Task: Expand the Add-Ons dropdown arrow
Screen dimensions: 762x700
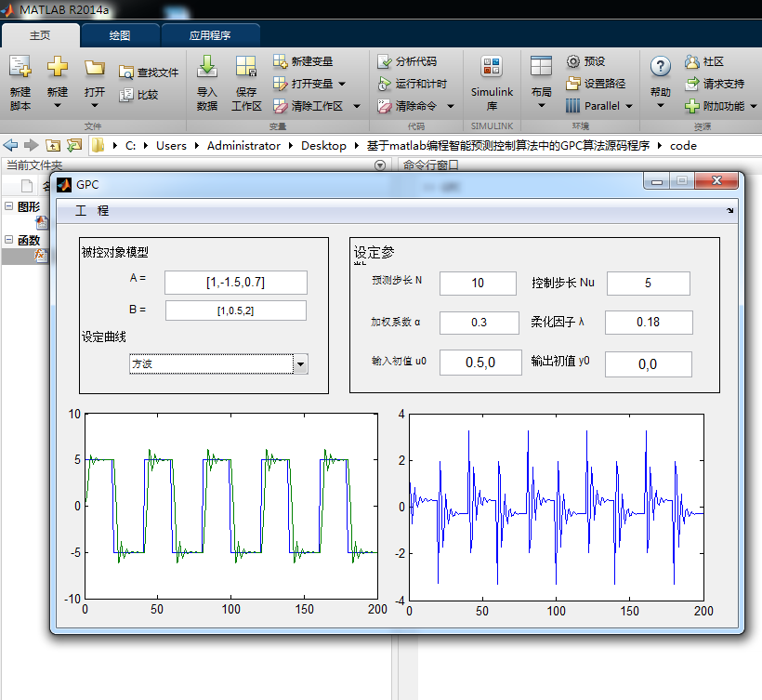Action: pos(754,106)
